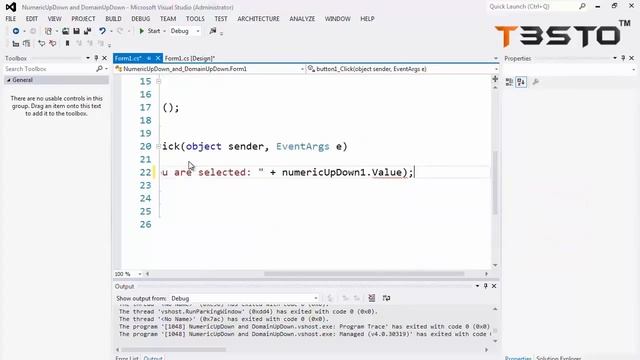
Task: Close the Toolbox panel
Action: (x=104, y=58)
